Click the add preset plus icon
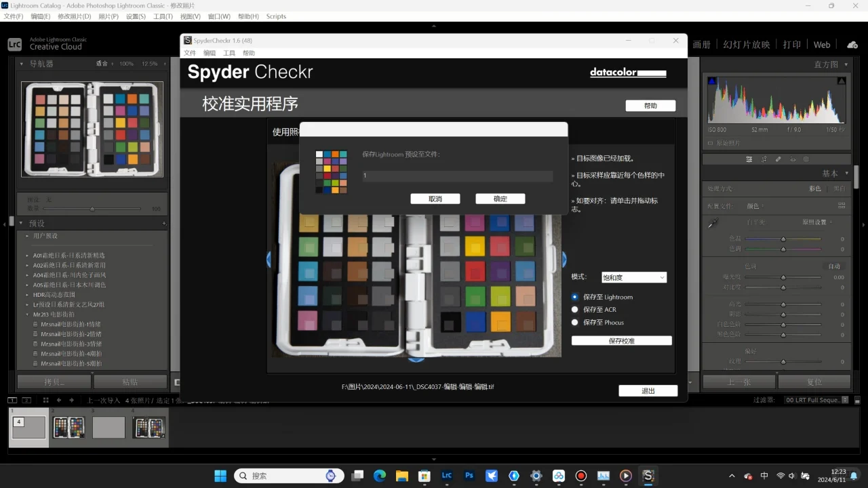This screenshot has height=488, width=868. point(164,223)
